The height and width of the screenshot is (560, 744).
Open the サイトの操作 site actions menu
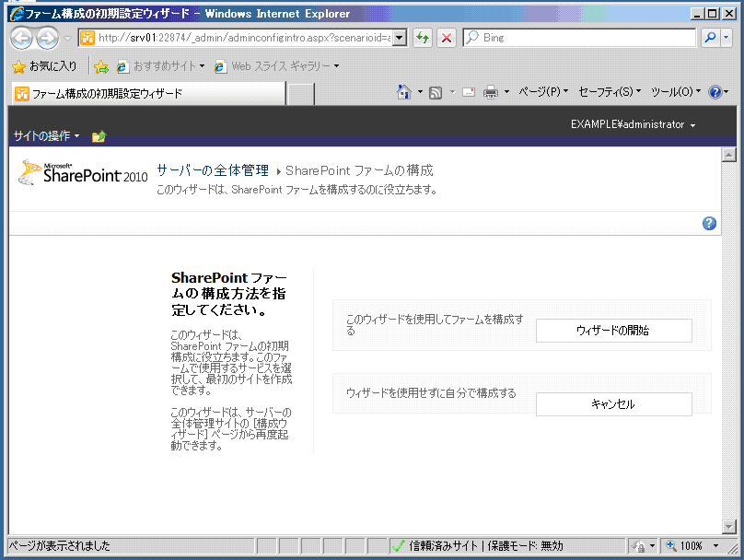(46, 136)
